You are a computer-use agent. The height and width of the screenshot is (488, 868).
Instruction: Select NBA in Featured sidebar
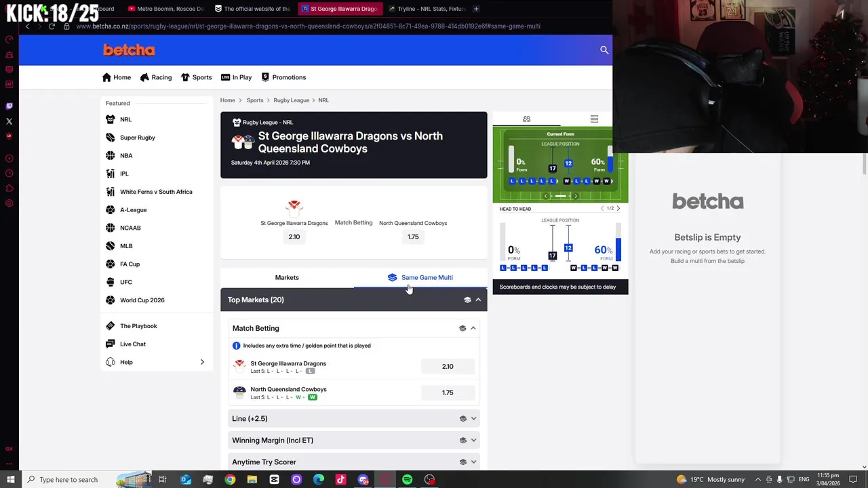point(126,156)
